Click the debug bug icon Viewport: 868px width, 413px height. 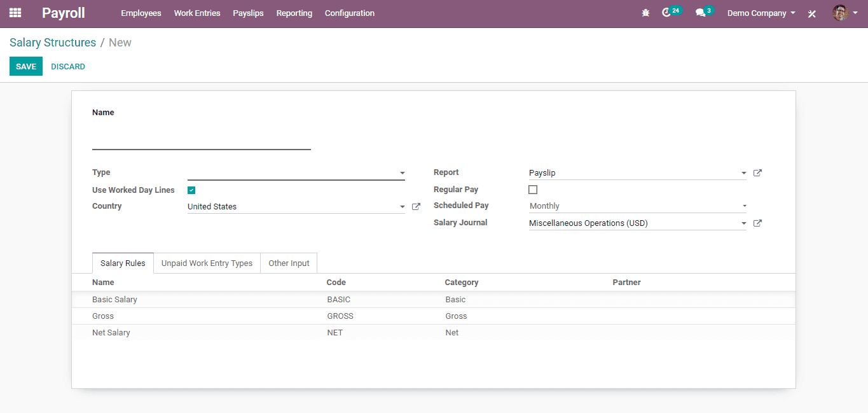[x=645, y=13]
